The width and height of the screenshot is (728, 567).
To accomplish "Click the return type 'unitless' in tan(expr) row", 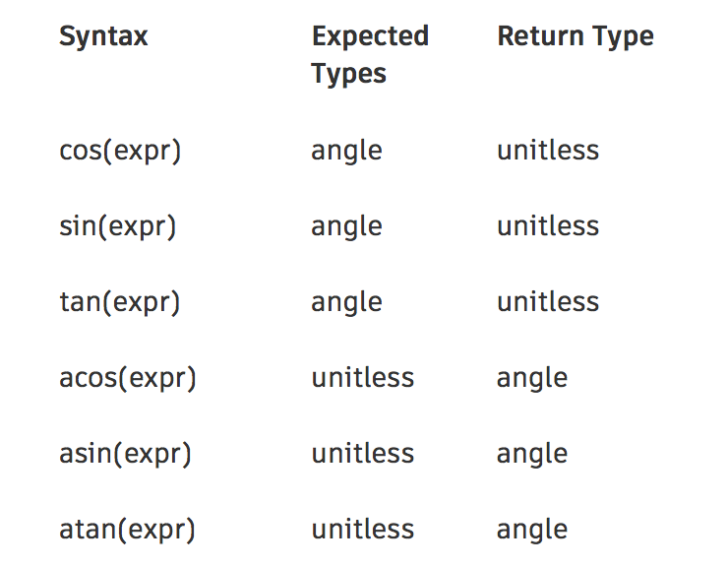I will [547, 302].
